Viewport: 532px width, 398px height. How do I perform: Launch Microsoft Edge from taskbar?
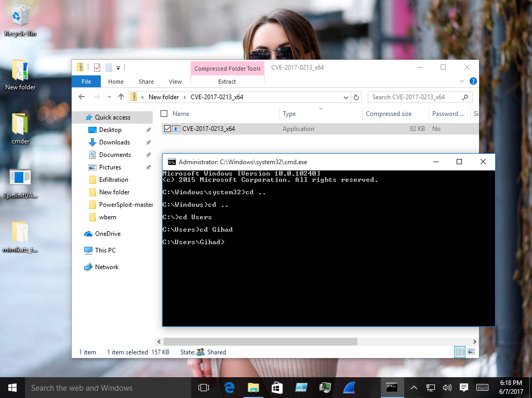point(229,388)
